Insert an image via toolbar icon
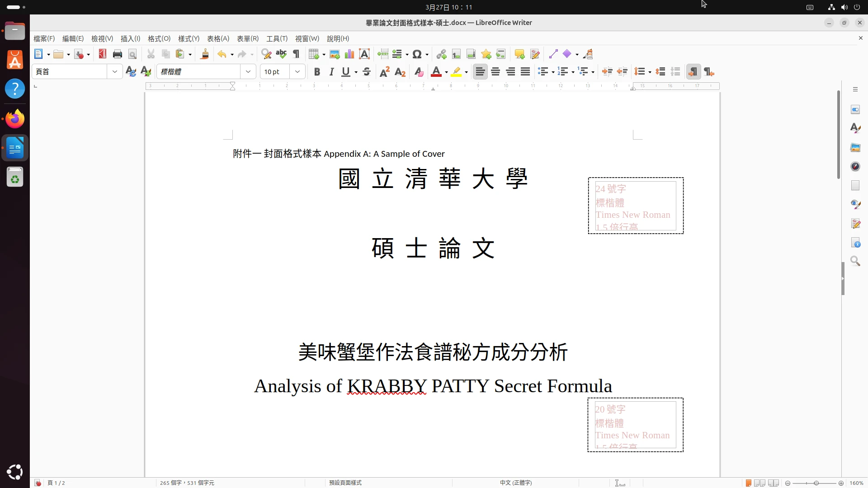868x488 pixels. tap(335, 54)
